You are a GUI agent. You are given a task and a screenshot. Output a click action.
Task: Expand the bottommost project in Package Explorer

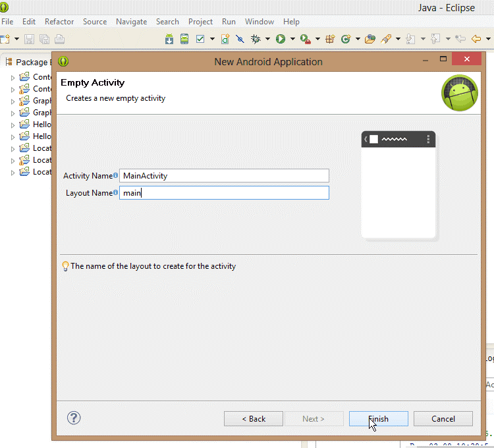[x=12, y=173]
